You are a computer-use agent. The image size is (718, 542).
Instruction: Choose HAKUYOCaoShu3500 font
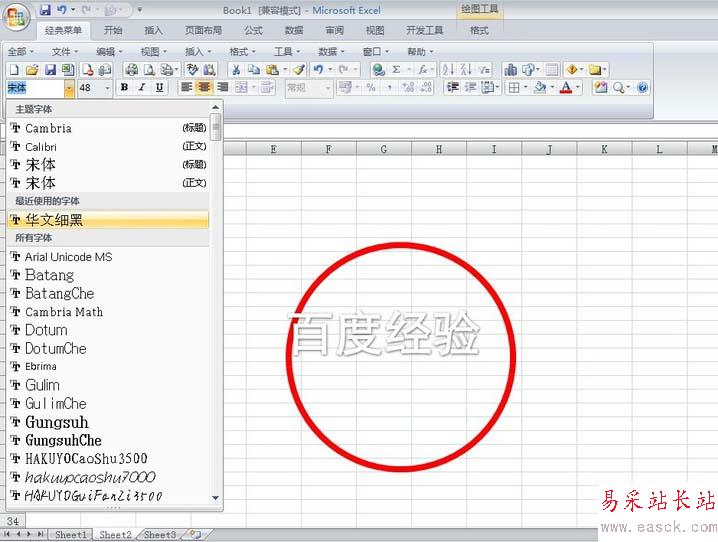(108, 459)
